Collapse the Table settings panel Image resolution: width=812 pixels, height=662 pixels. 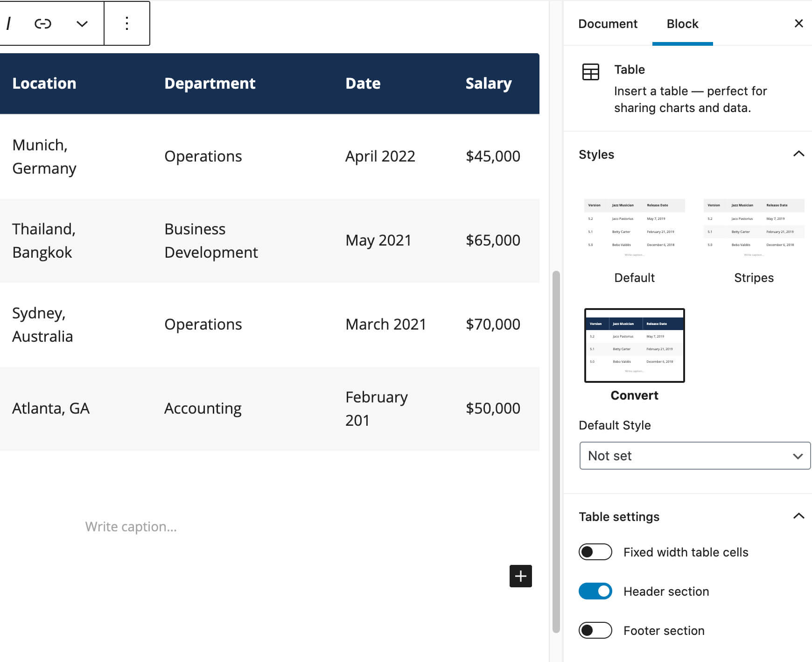pos(798,516)
